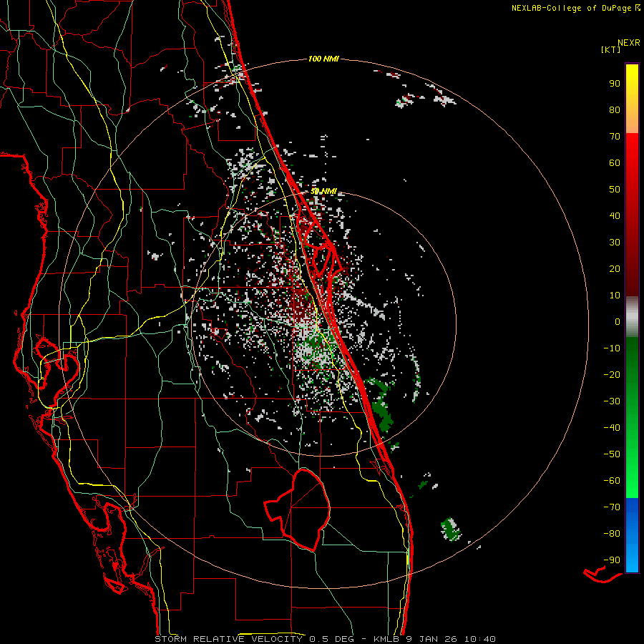644x644 pixels.
Task: Click the -50 value on the velocity scale
Action: click(x=612, y=454)
